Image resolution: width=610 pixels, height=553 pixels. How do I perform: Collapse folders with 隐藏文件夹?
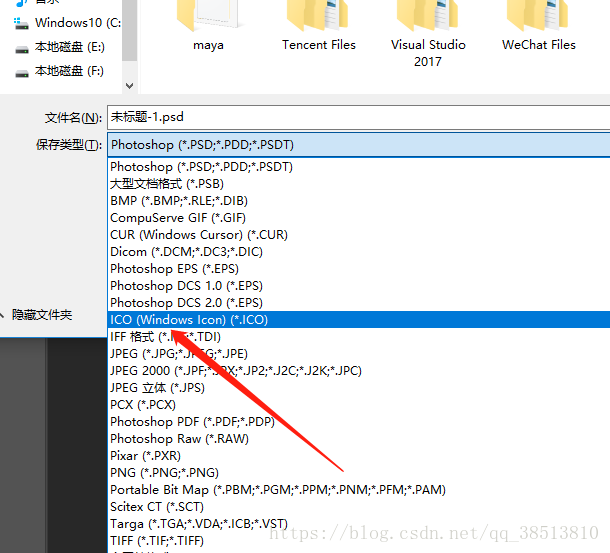(x=36, y=314)
